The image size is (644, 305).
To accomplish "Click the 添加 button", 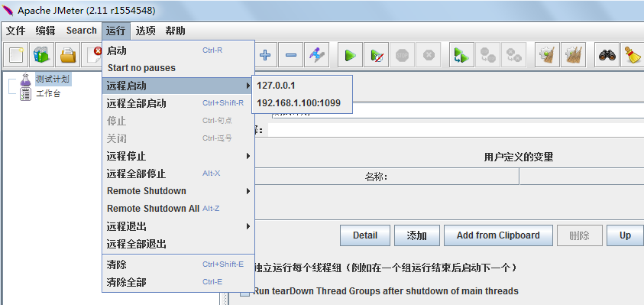I will (417, 235).
